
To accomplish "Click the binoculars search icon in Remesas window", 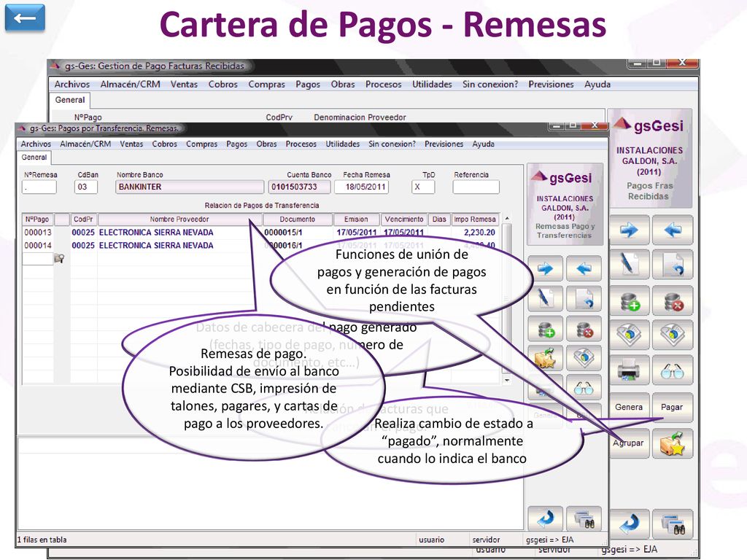I will 584,519.
